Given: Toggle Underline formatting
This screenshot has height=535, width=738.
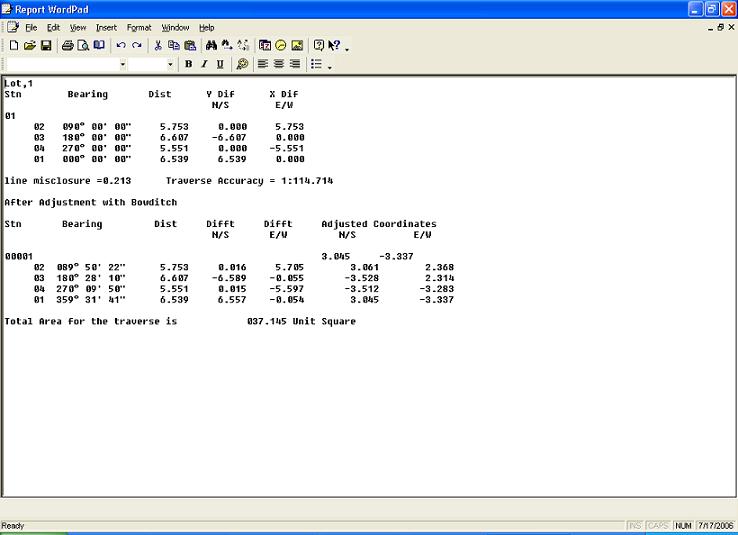Looking at the screenshot, I should click(x=220, y=64).
